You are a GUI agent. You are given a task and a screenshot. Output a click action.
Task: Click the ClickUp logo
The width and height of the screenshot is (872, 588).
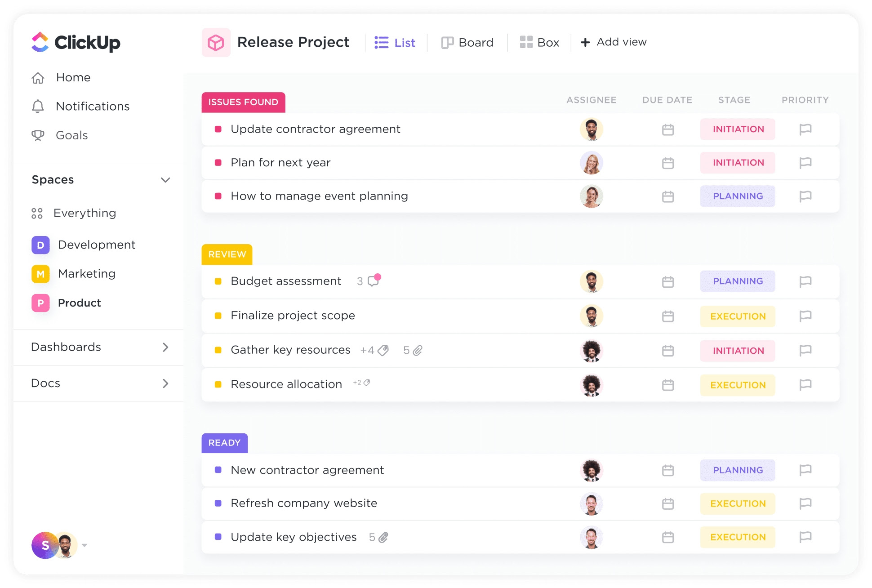point(76,43)
